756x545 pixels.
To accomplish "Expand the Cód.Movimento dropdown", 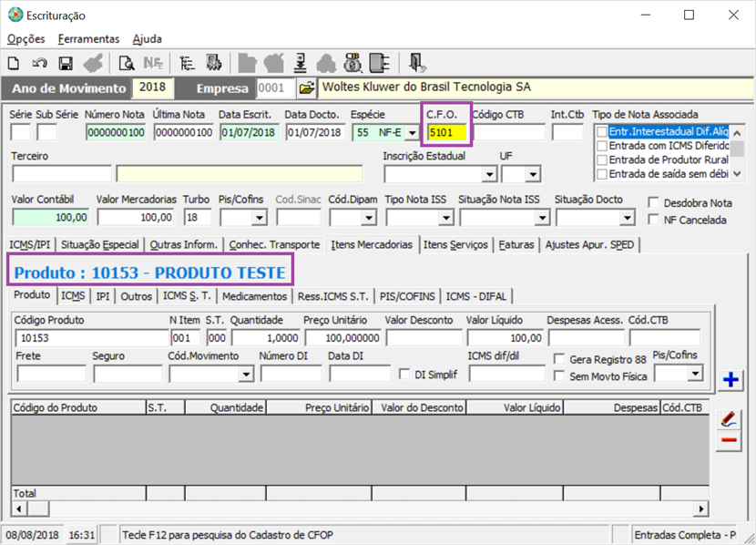I will click(x=245, y=374).
